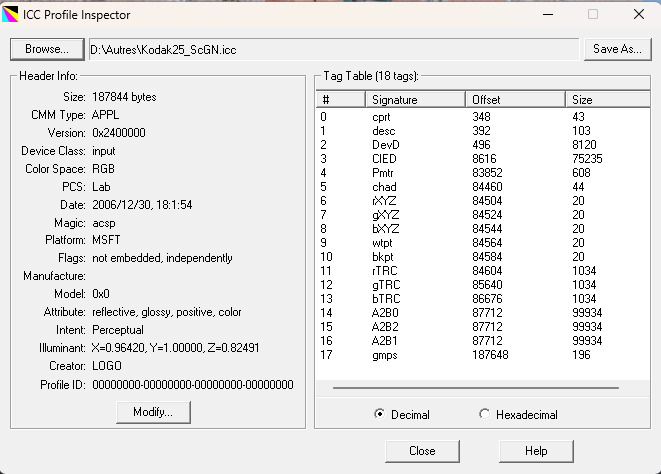661x474 pixels.
Task: Sort tag table by Size column header
Action: tap(604, 100)
